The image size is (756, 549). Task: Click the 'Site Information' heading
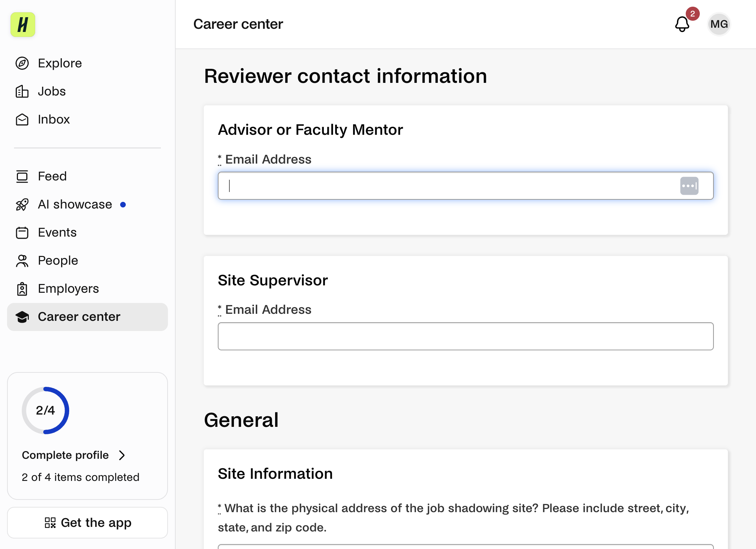[x=275, y=474]
